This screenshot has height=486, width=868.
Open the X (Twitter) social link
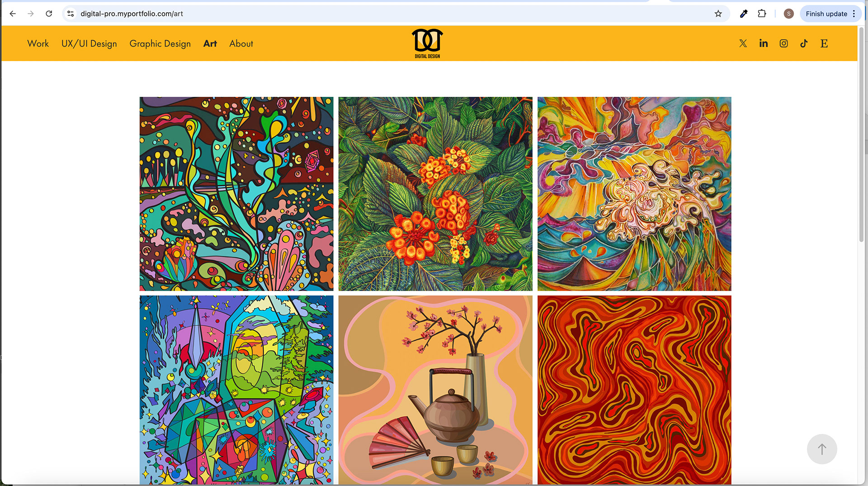tap(743, 43)
